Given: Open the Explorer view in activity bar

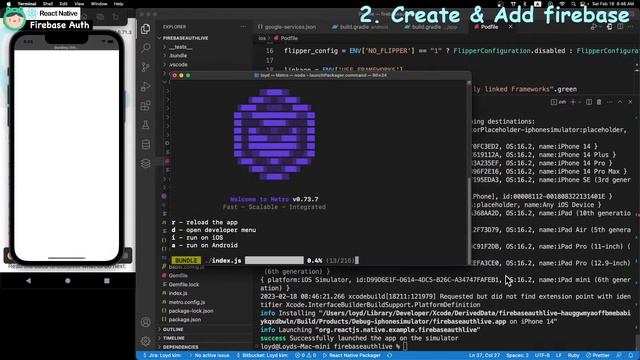Looking at the screenshot, I should (145, 29).
